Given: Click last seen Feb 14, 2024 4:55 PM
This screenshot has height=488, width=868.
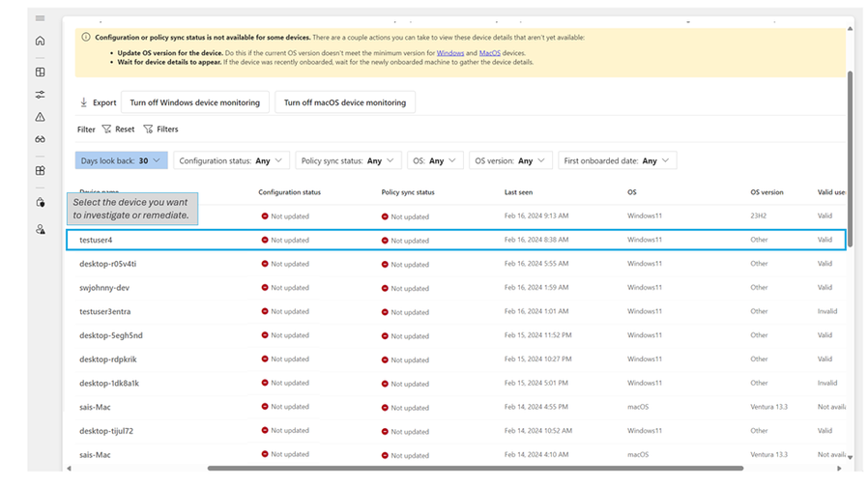Looking at the screenshot, I should click(x=535, y=407).
